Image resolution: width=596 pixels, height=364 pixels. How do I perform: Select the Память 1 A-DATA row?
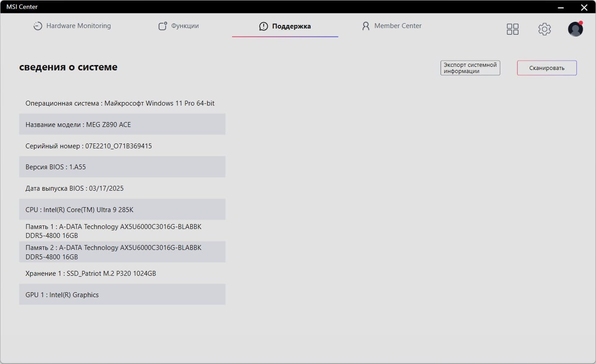click(122, 231)
